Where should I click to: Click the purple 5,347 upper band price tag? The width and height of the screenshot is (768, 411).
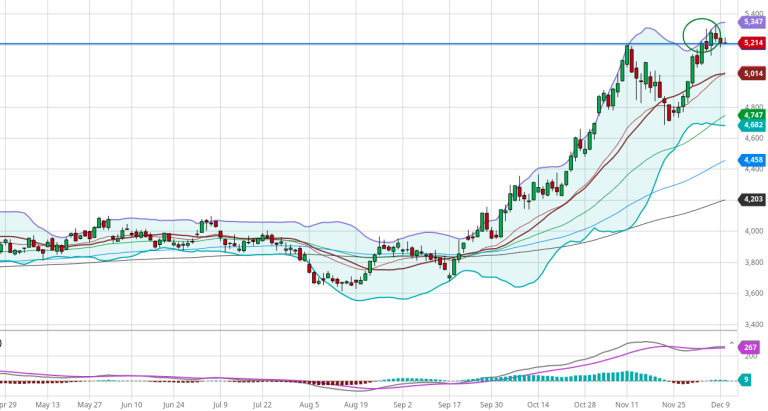pos(752,20)
